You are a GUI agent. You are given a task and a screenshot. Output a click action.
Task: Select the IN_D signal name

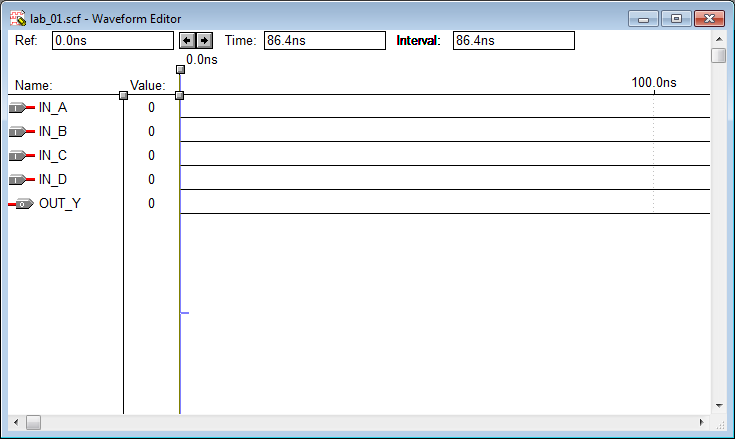tap(52, 179)
